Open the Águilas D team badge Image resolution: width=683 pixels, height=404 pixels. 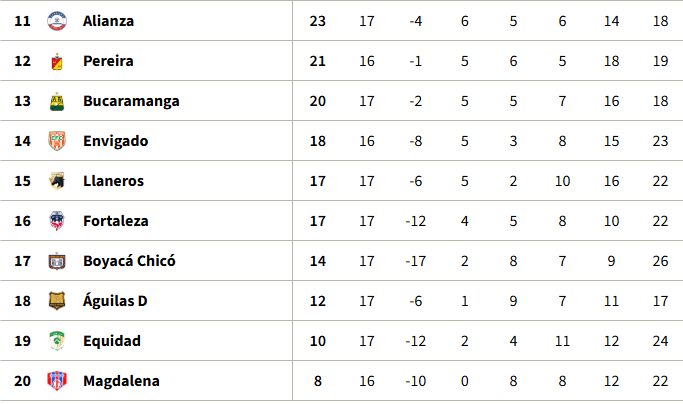[57, 301]
